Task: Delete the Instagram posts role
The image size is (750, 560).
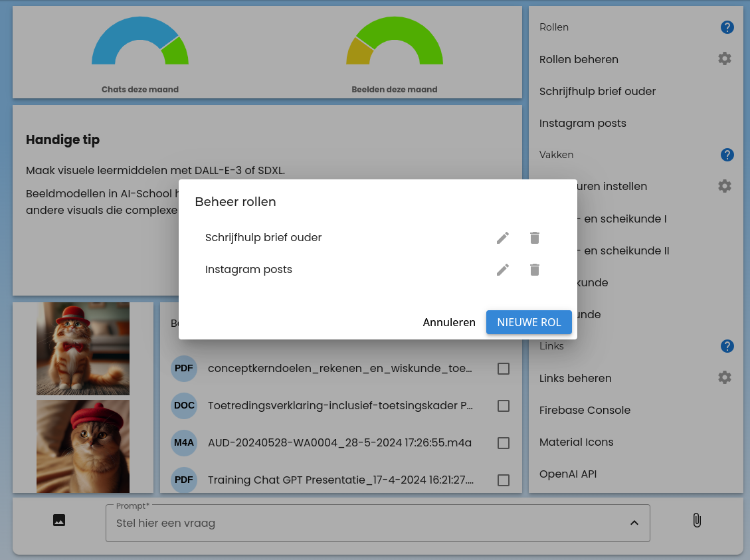Action: click(535, 270)
